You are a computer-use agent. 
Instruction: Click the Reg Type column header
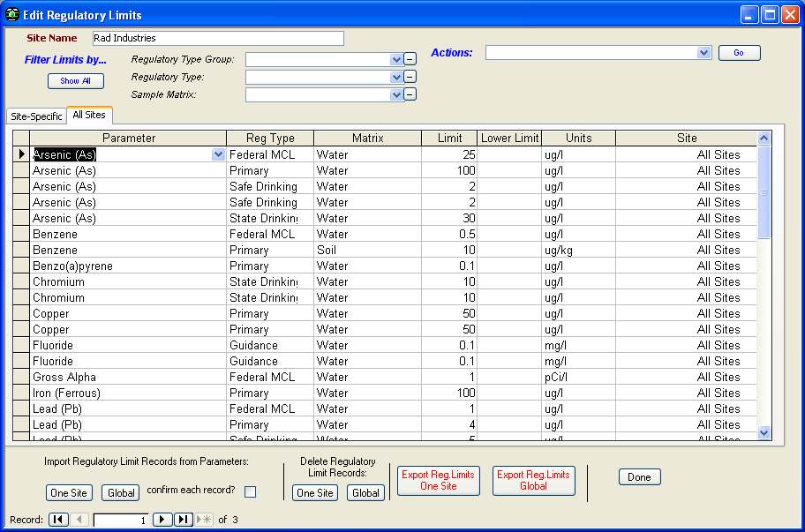(x=270, y=138)
